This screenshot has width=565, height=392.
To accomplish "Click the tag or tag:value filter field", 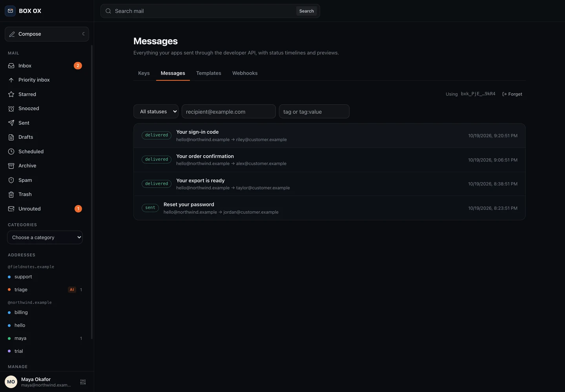I will point(314,112).
